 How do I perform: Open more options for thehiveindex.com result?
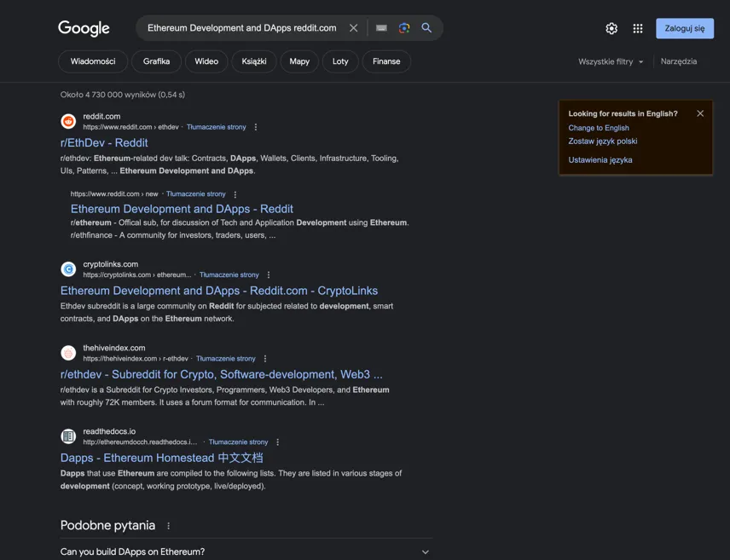click(x=265, y=359)
